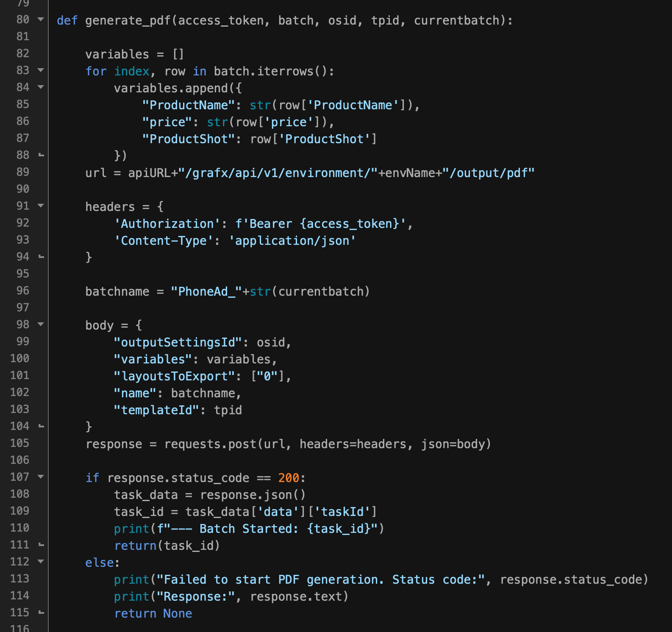The width and height of the screenshot is (672, 632).
Task: Click the envName variable in url line
Action: coord(410,173)
